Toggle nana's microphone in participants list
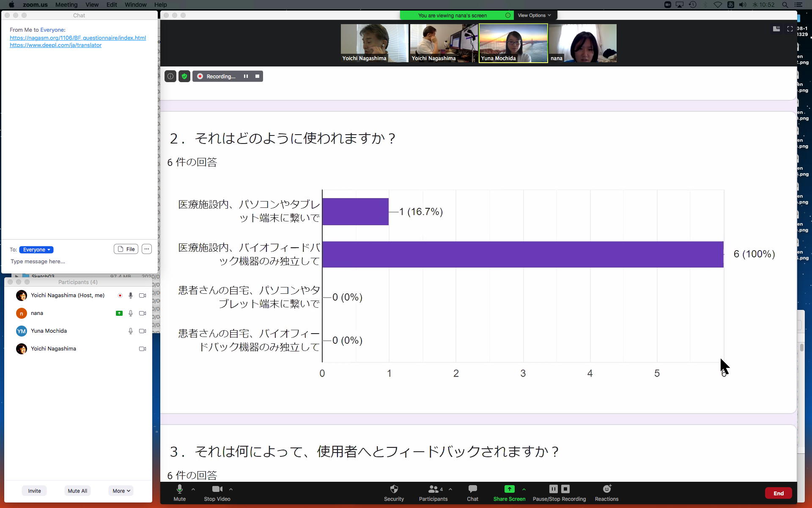The image size is (812, 508). pos(131,313)
